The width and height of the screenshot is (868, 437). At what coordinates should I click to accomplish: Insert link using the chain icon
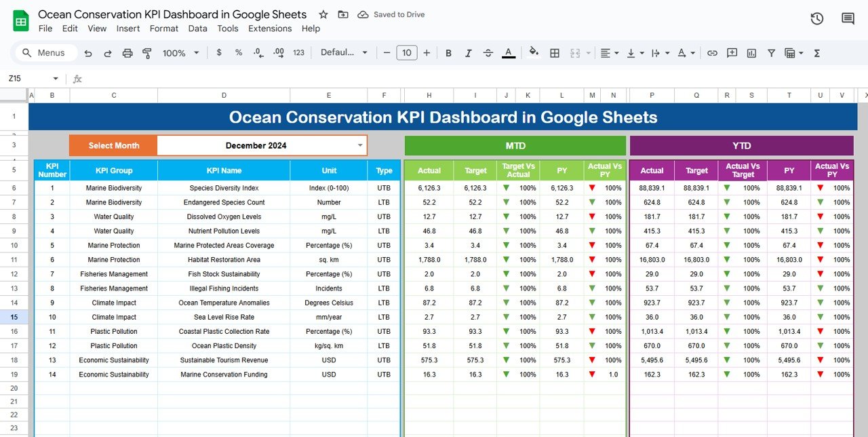click(712, 53)
